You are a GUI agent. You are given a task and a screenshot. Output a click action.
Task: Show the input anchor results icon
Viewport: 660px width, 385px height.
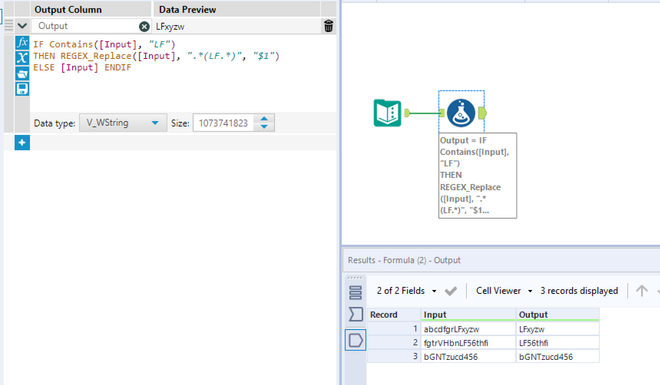click(x=356, y=314)
